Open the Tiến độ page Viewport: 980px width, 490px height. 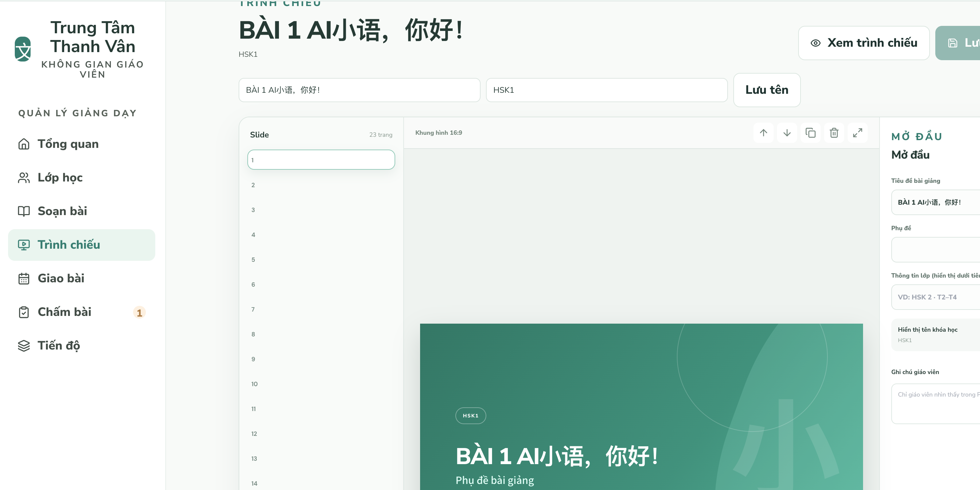point(81,345)
